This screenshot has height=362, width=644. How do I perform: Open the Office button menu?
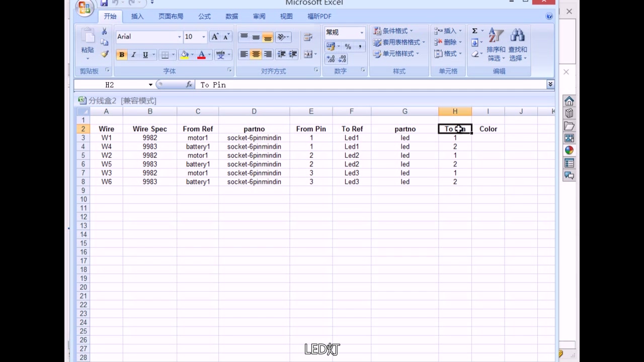pos(85,7)
